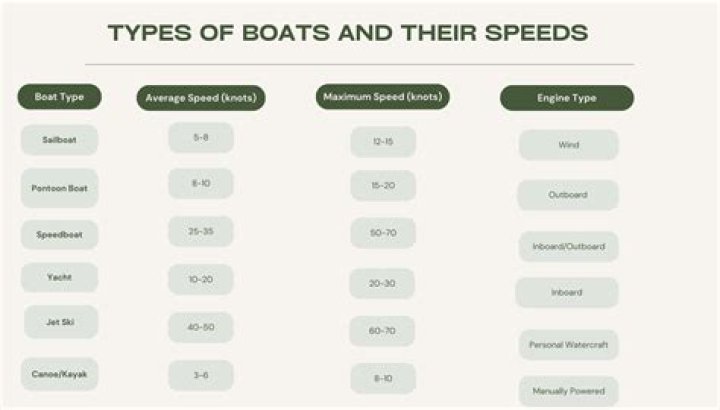Viewport: 720px width, 410px height.
Task: Click the 50-70 maximum speed cell
Action: coord(383,233)
